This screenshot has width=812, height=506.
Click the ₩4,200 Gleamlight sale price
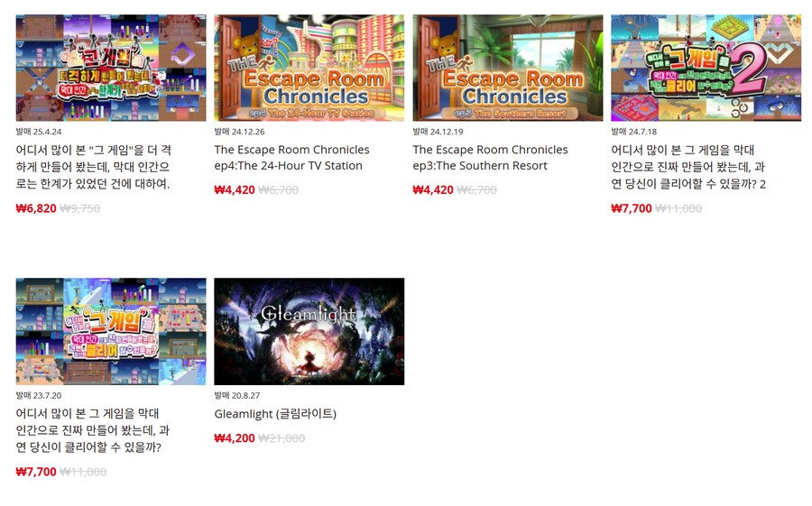[x=235, y=438]
